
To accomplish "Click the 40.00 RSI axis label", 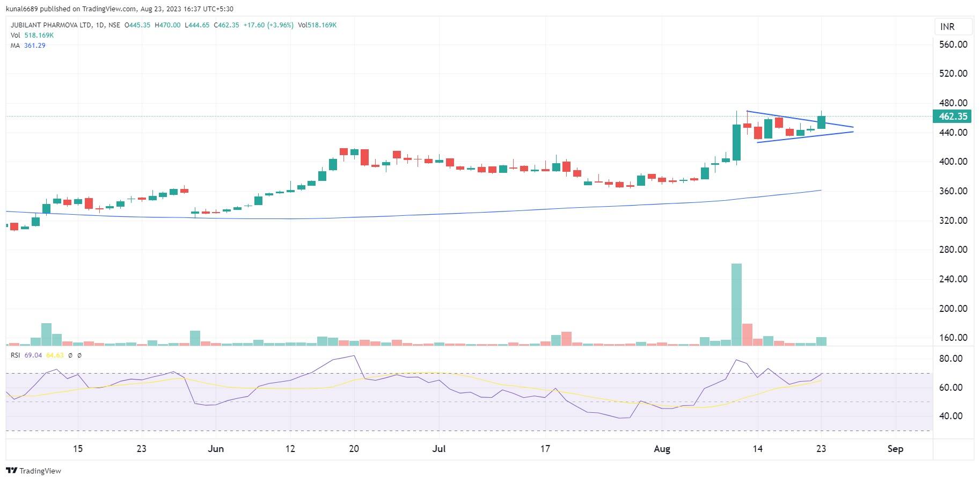I will (x=953, y=416).
